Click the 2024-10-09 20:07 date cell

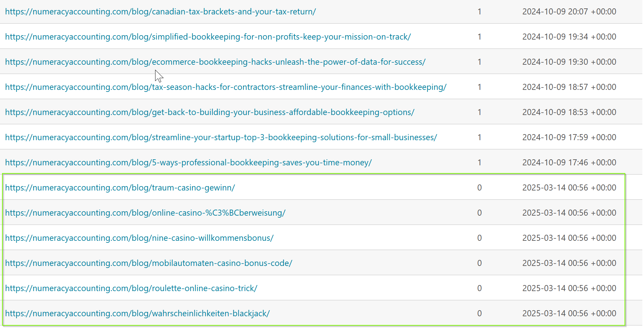click(569, 12)
